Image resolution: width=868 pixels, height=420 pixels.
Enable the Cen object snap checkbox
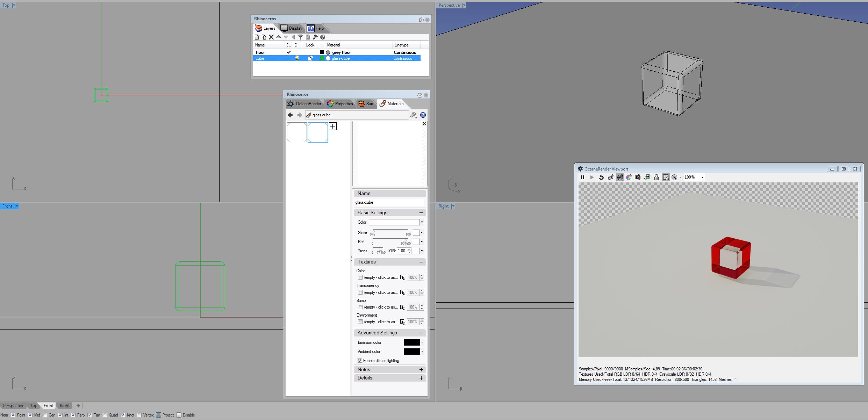point(45,415)
